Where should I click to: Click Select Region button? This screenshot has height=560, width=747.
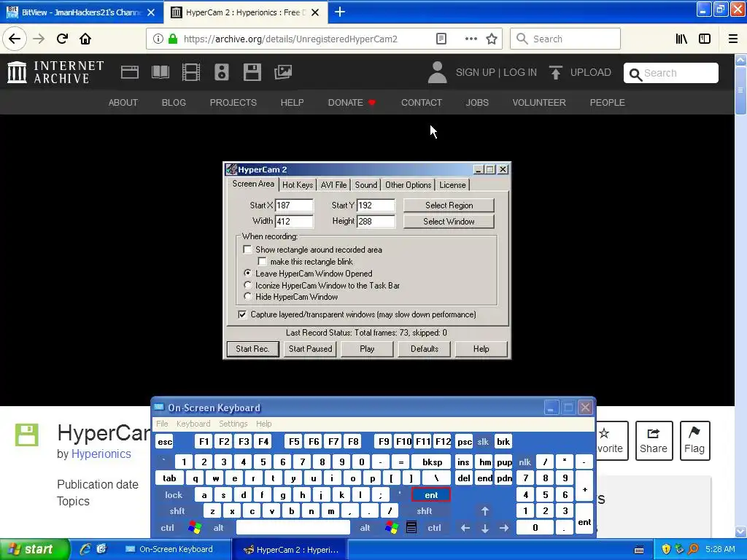click(x=449, y=205)
